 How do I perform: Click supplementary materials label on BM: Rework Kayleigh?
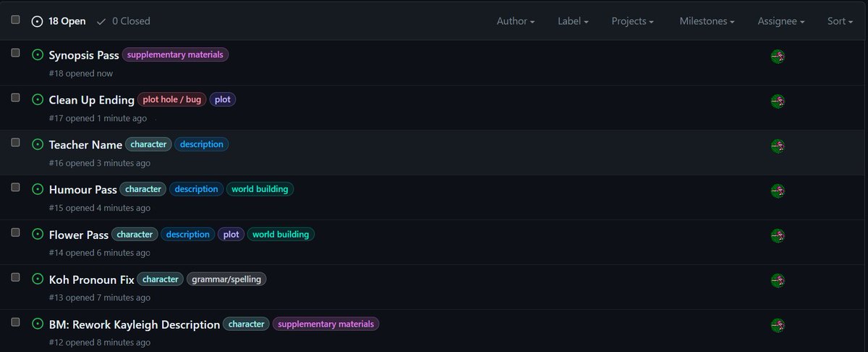(x=325, y=324)
